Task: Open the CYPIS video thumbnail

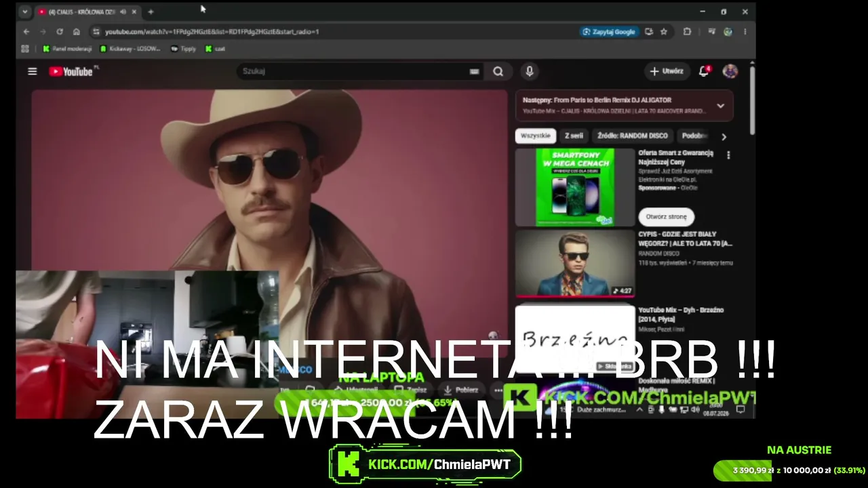Action: pos(575,264)
